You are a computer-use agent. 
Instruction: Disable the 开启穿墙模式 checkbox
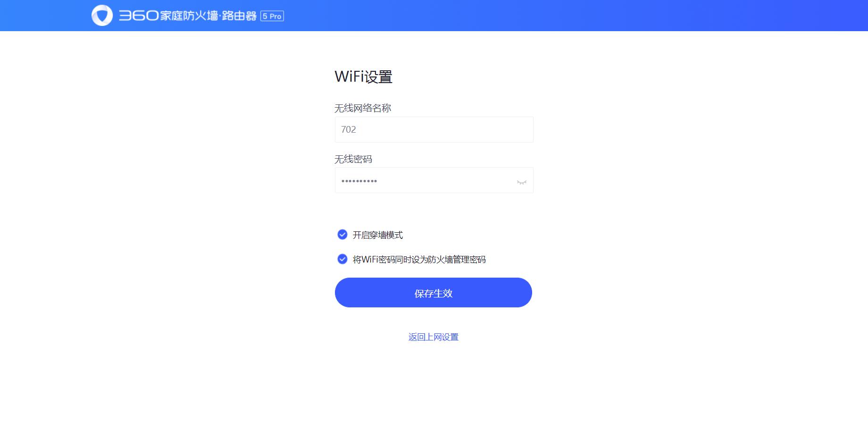pyautogui.click(x=342, y=234)
